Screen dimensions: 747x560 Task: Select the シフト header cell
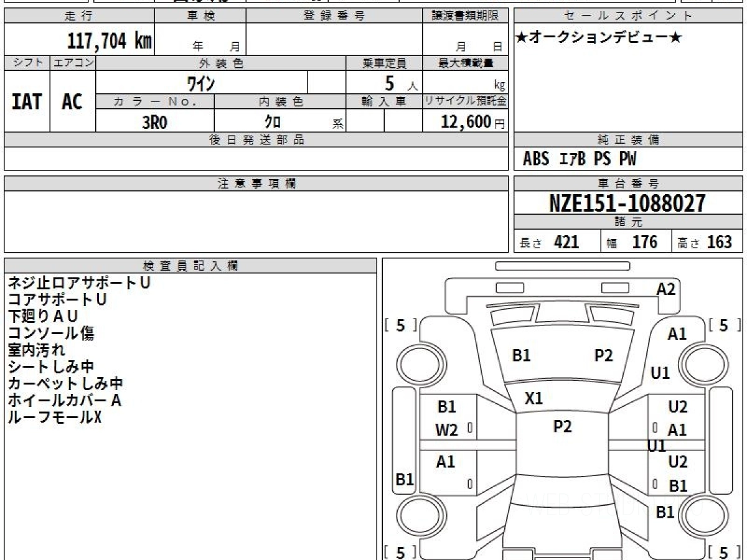27,63
